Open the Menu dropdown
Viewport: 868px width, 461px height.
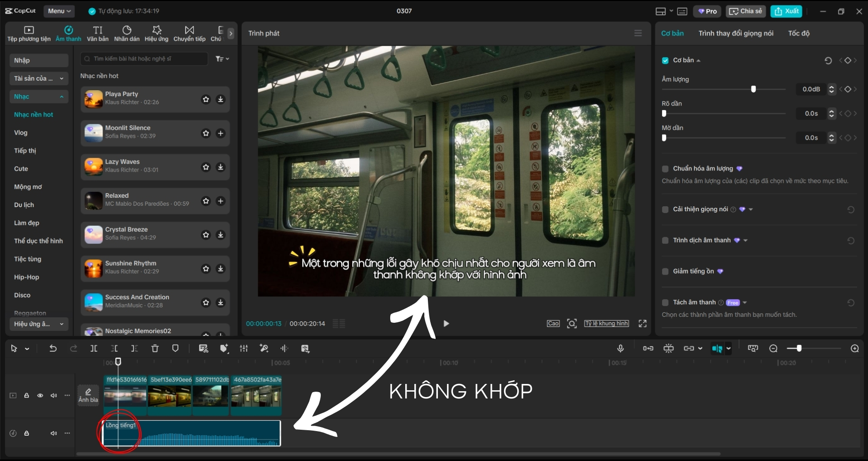click(x=59, y=11)
